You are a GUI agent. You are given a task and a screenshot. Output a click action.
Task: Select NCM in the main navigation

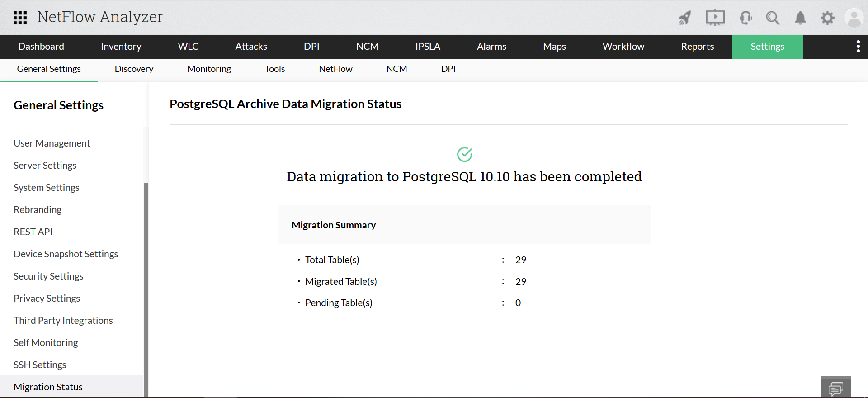point(367,47)
